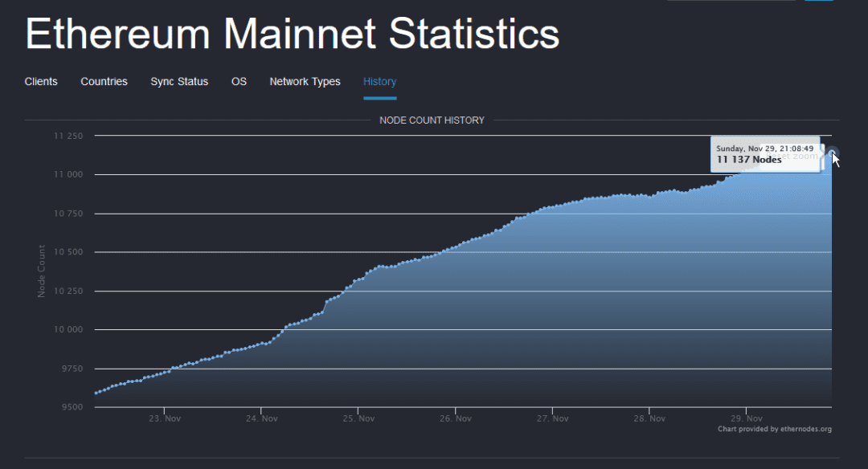Click the 26. Nov x-axis label

[x=456, y=418]
